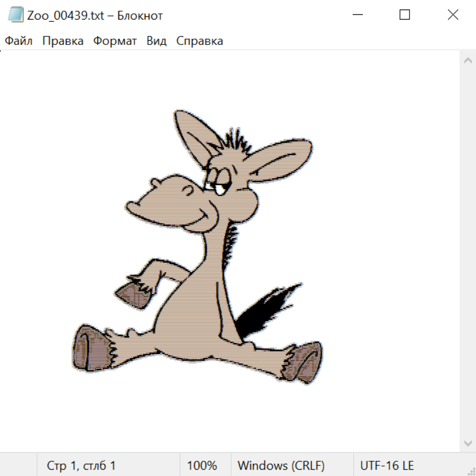
Task: Click Windows (CRLF) in status bar
Action: pos(281,465)
